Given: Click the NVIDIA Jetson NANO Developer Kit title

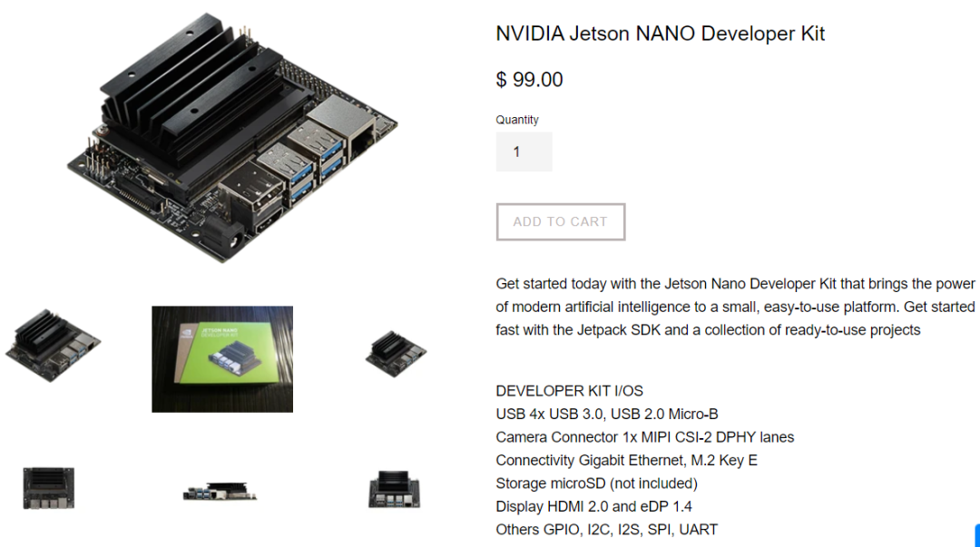Looking at the screenshot, I should click(660, 34).
